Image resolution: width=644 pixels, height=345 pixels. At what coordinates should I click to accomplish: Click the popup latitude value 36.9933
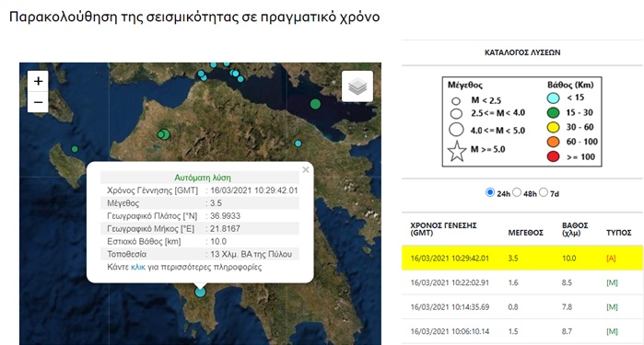click(225, 216)
